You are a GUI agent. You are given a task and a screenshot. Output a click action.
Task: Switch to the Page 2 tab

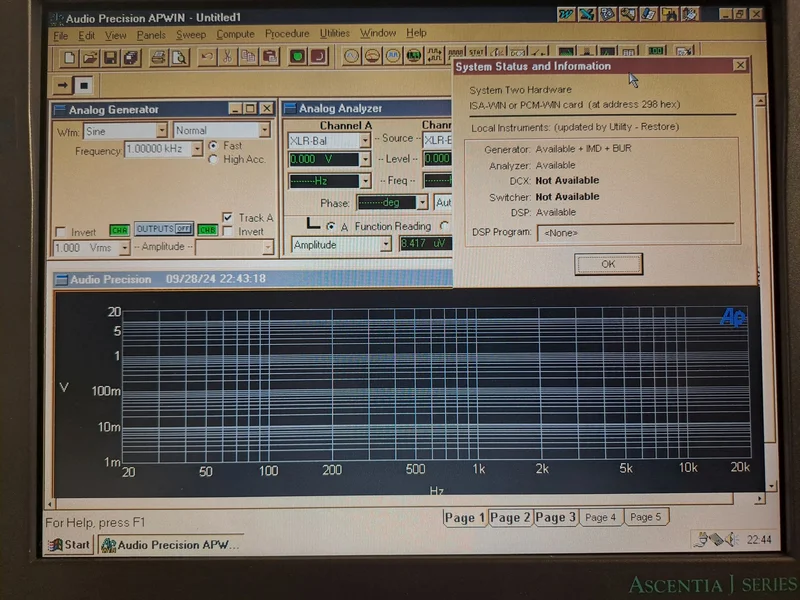coord(510,518)
